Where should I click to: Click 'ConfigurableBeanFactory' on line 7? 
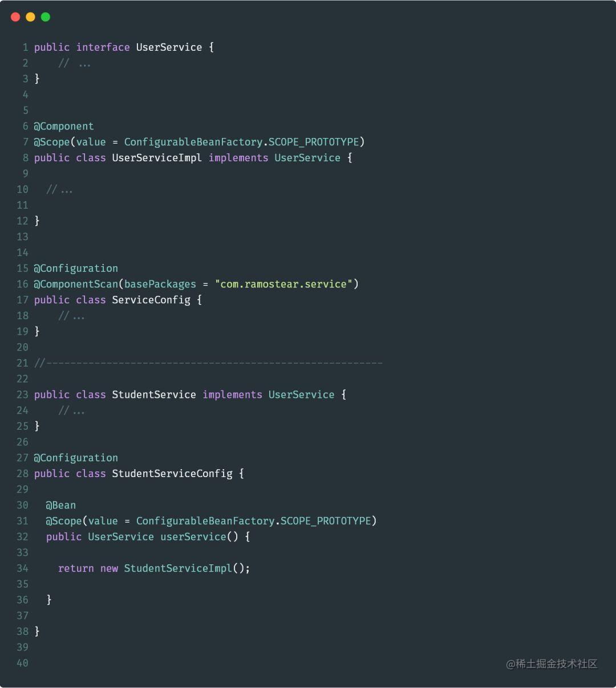click(193, 142)
